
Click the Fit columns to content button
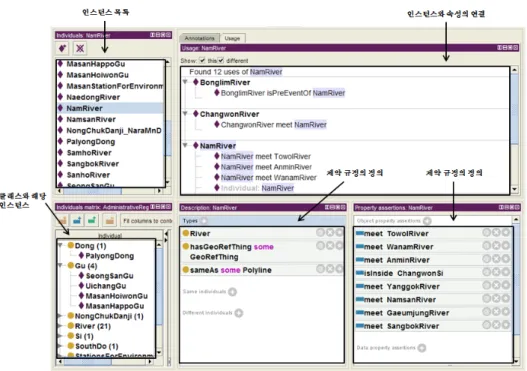147,221
